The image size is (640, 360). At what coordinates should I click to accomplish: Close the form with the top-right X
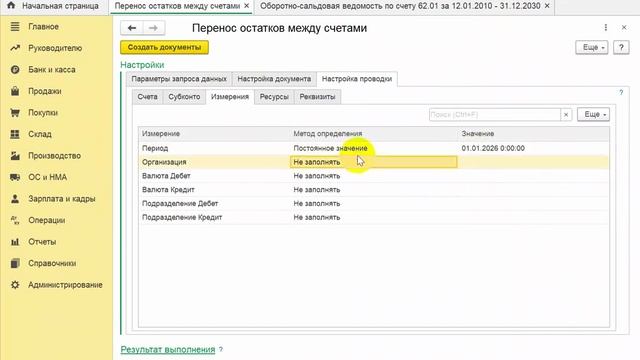pos(624,27)
